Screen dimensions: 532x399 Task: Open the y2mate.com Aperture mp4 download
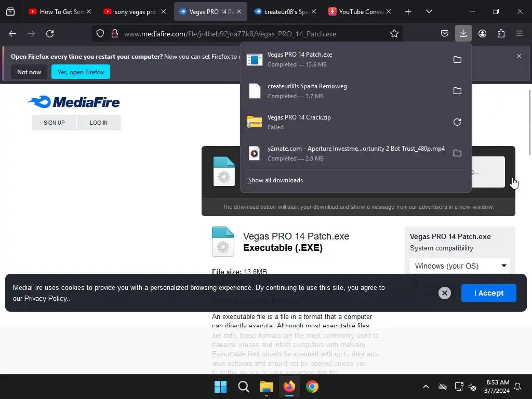coord(344,153)
